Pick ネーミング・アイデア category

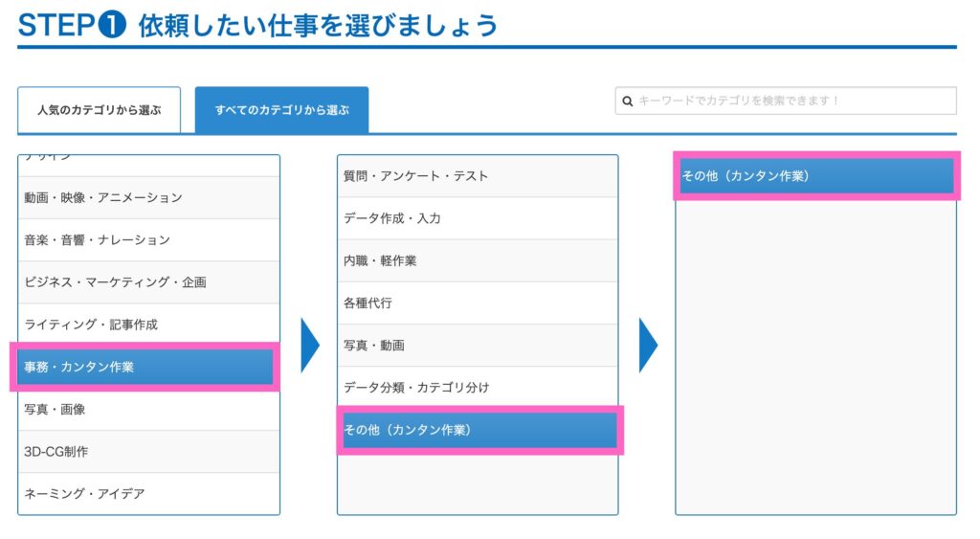pos(148,493)
